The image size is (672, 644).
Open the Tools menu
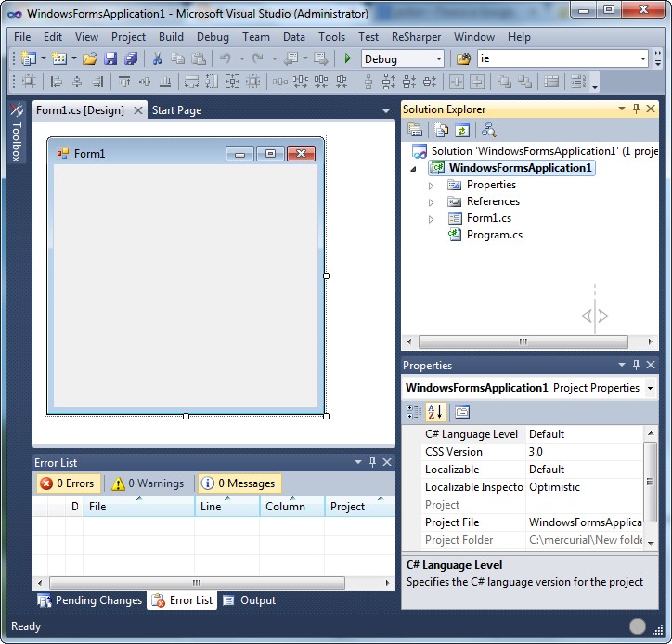point(331,37)
